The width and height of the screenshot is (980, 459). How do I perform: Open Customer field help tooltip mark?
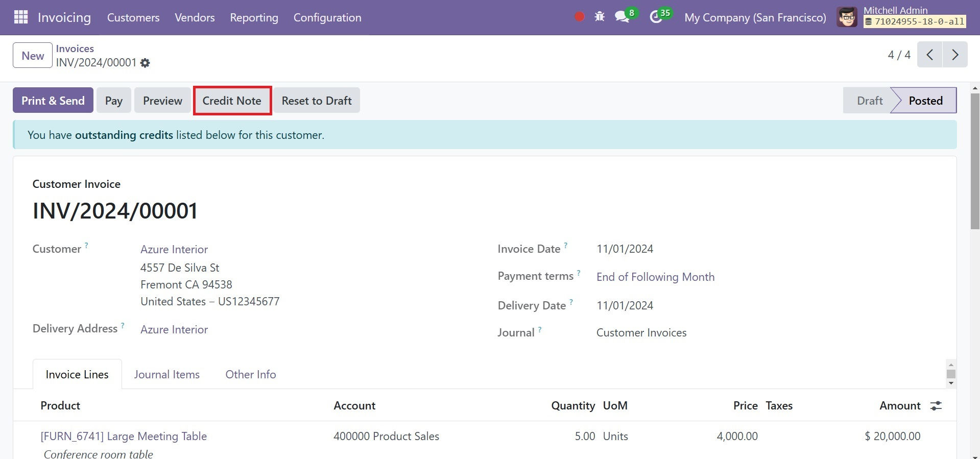tap(86, 246)
